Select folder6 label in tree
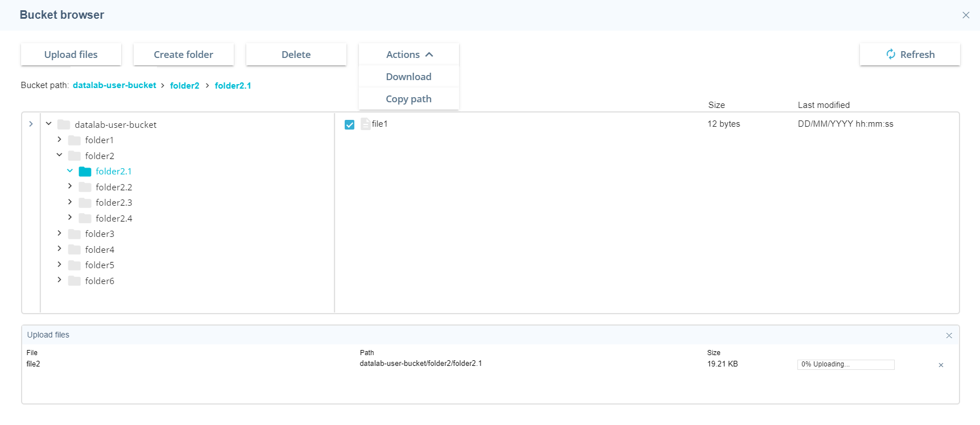This screenshot has width=980, height=425. 100,281
